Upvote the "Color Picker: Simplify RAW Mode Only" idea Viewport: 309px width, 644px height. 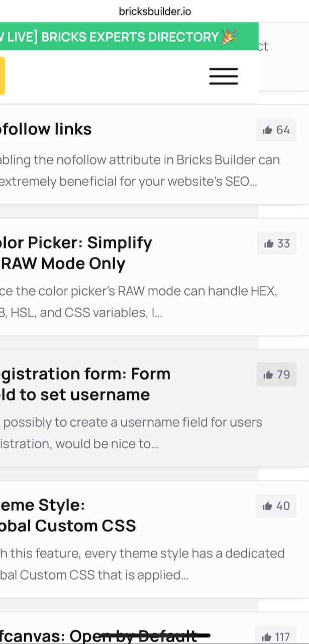276,244
